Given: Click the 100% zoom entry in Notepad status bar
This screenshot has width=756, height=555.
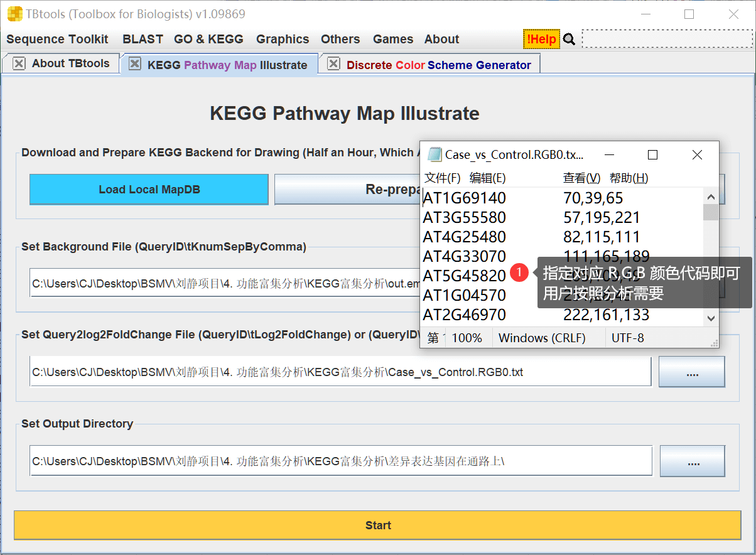Looking at the screenshot, I should 467,338.
